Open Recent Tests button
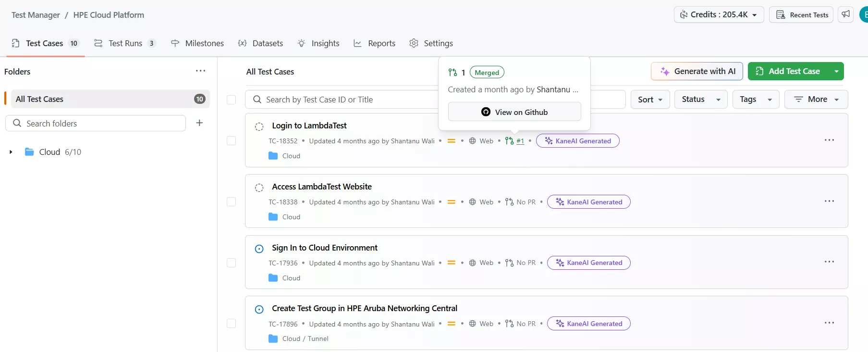This screenshot has height=352, width=868. [801, 15]
